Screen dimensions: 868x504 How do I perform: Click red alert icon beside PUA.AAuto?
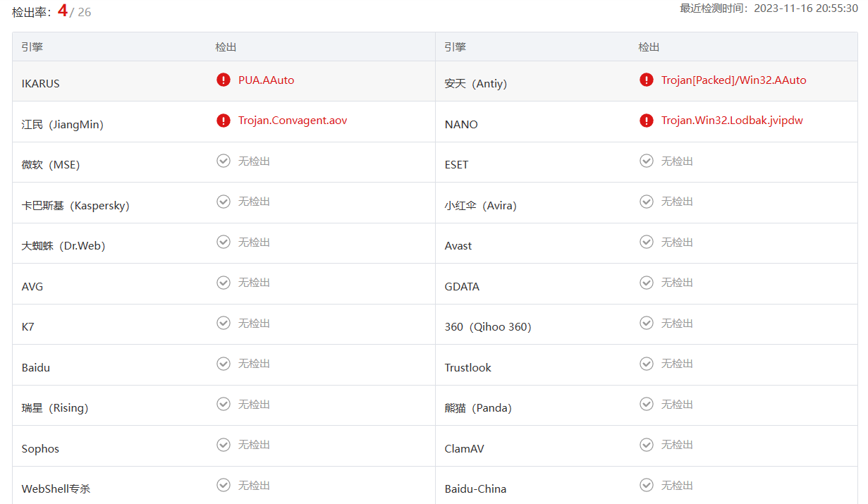pyautogui.click(x=224, y=80)
